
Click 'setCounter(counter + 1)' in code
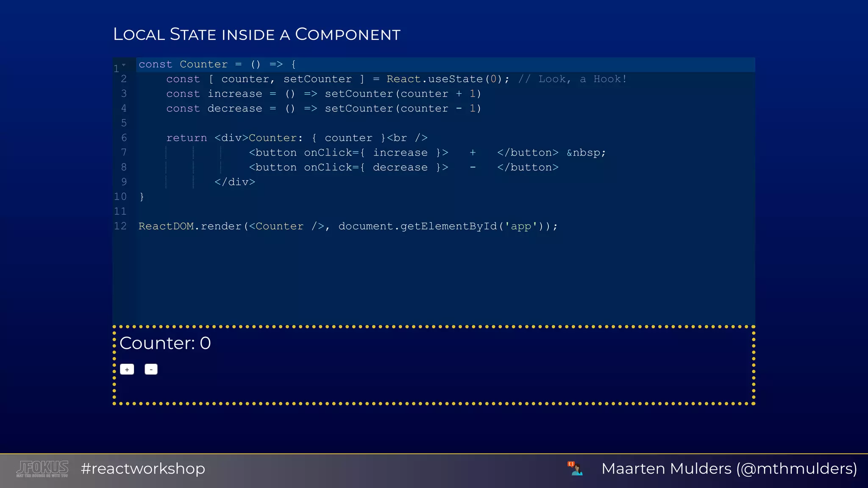403,94
